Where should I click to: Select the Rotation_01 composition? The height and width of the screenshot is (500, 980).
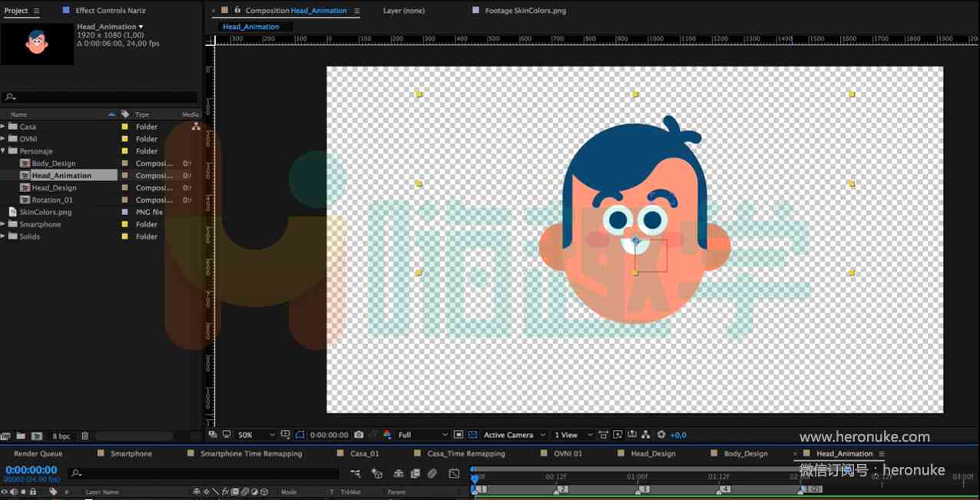pyautogui.click(x=52, y=200)
